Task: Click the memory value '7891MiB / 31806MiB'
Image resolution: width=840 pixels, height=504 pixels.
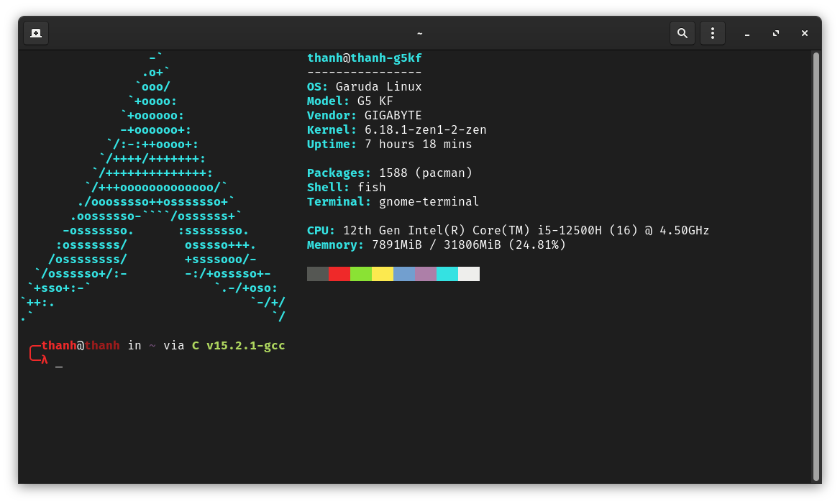Action: [436, 245]
